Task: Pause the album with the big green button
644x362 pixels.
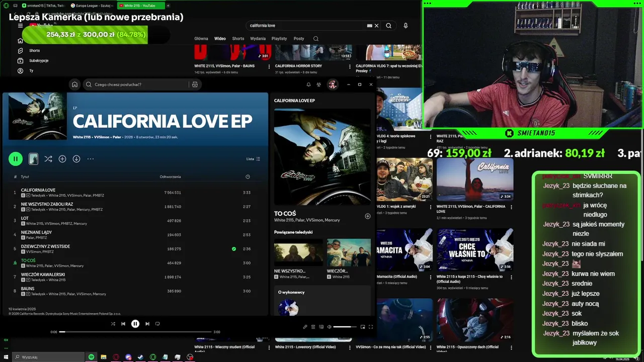Action: click(16, 159)
